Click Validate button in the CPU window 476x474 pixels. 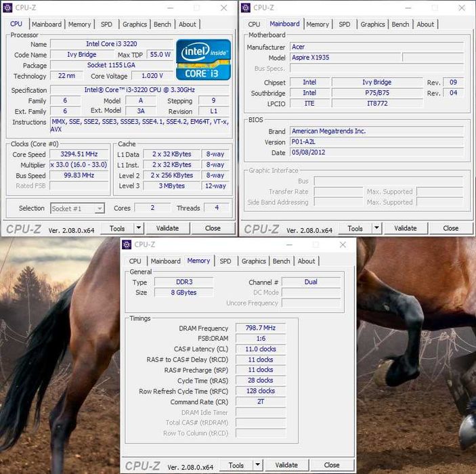(x=167, y=228)
